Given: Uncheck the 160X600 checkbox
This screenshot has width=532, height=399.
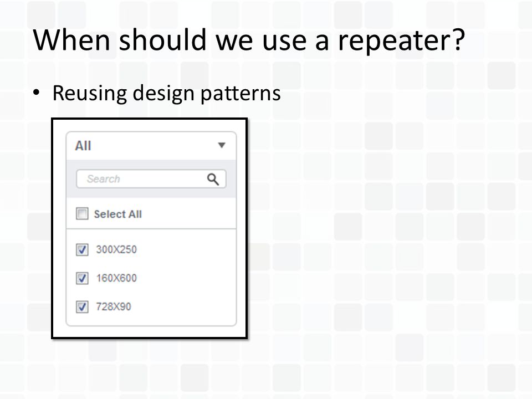Looking at the screenshot, I should tap(82, 278).
